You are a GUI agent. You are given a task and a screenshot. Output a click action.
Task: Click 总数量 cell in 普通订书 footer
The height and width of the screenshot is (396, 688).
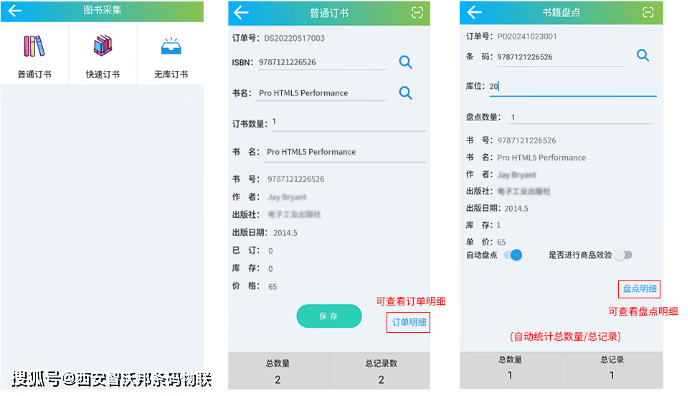point(278,371)
